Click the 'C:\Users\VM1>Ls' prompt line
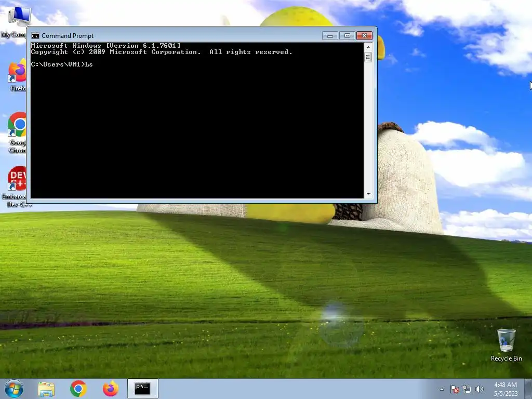Image resolution: width=532 pixels, height=399 pixels. (62, 64)
